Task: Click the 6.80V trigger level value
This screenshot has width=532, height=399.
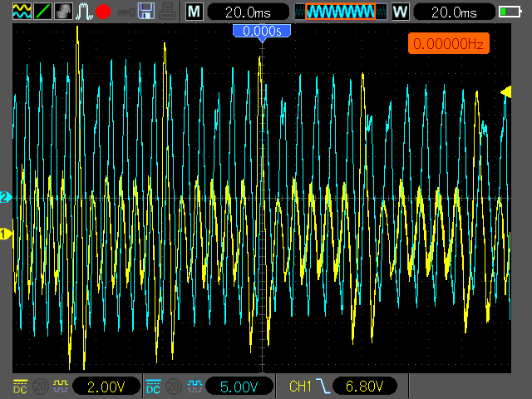Action: click(365, 387)
